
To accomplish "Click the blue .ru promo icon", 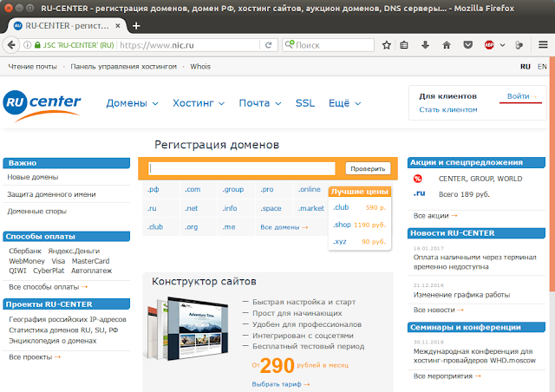I will click(x=419, y=193).
